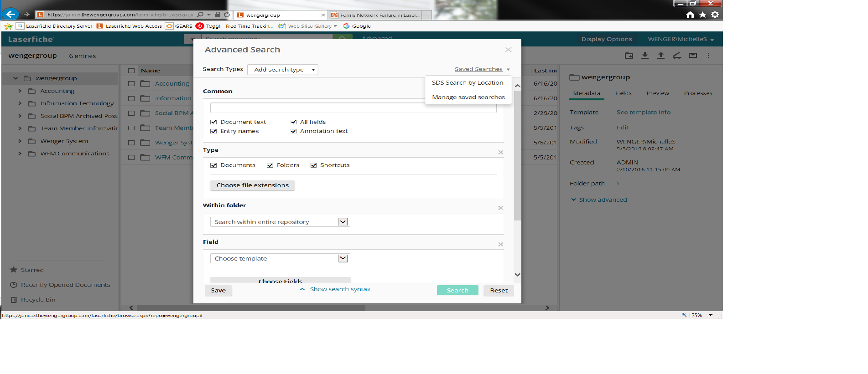
Task: Click the download toolbar icon
Action: tap(645, 56)
